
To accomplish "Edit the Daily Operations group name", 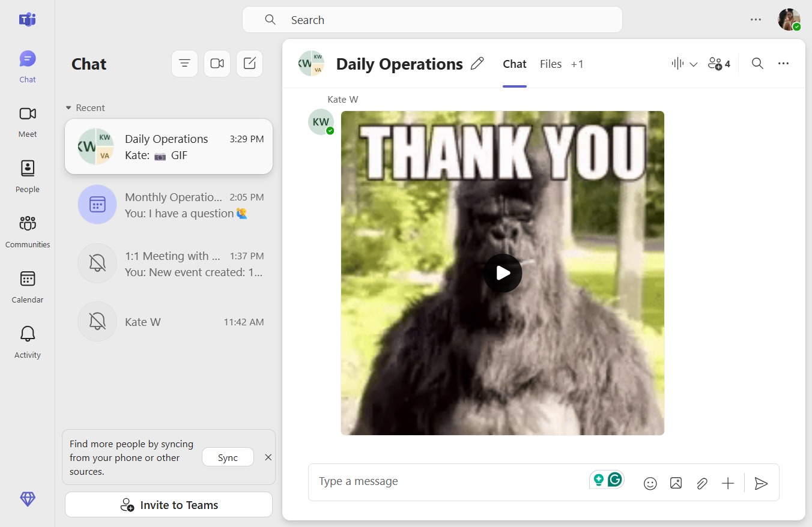I will (x=477, y=64).
